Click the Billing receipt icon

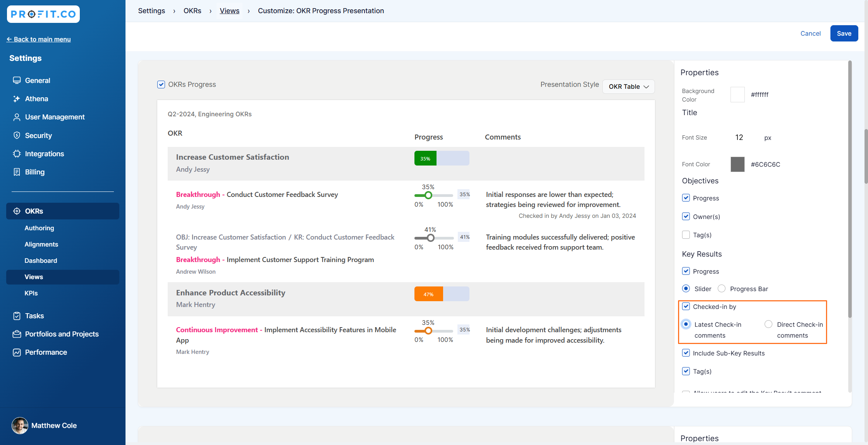17,172
